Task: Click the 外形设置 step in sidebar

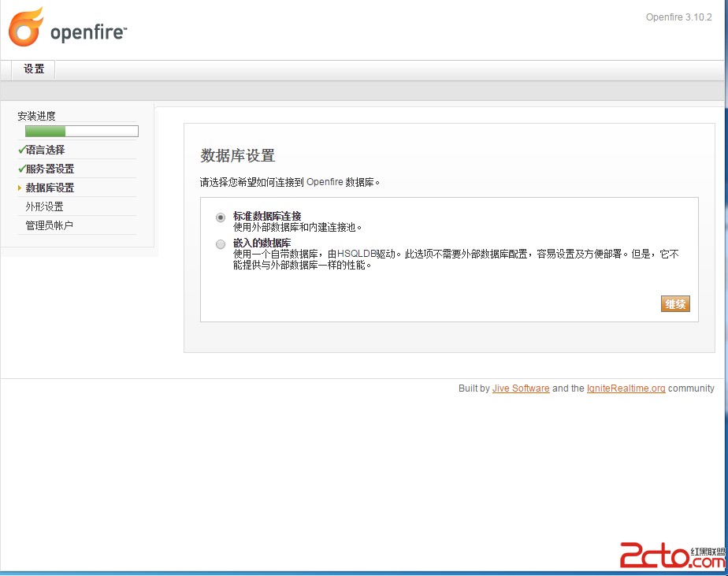Action: pyautogui.click(x=45, y=206)
